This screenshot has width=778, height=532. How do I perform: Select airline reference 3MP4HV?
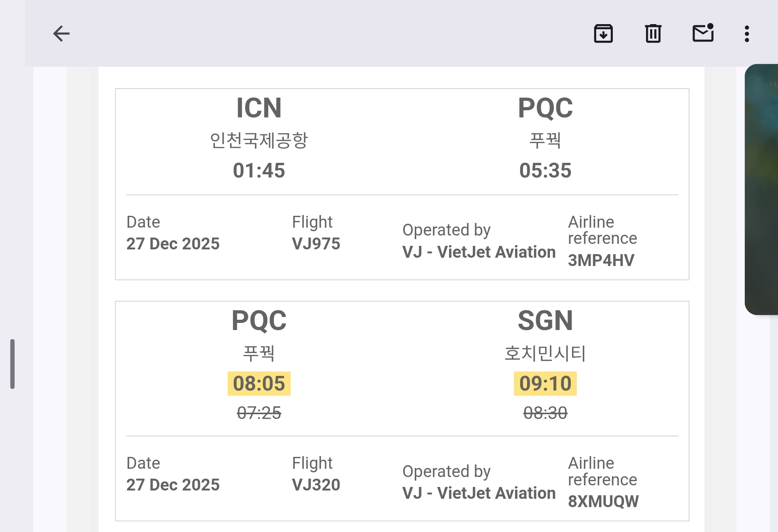tap(601, 260)
